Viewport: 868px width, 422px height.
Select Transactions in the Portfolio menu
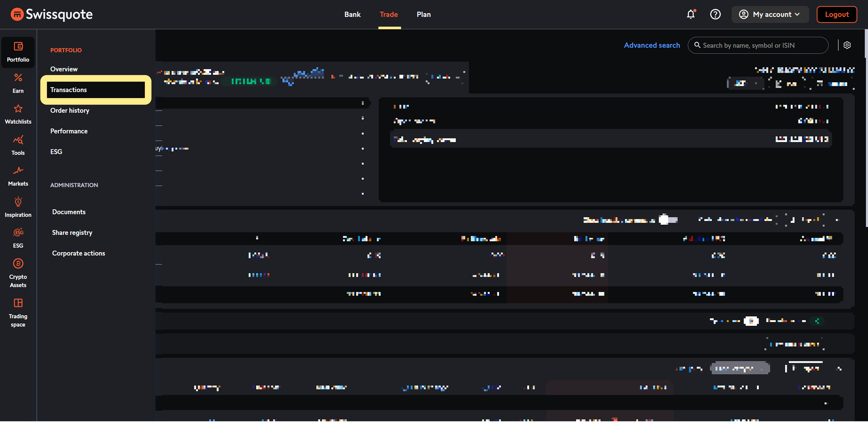coord(96,90)
